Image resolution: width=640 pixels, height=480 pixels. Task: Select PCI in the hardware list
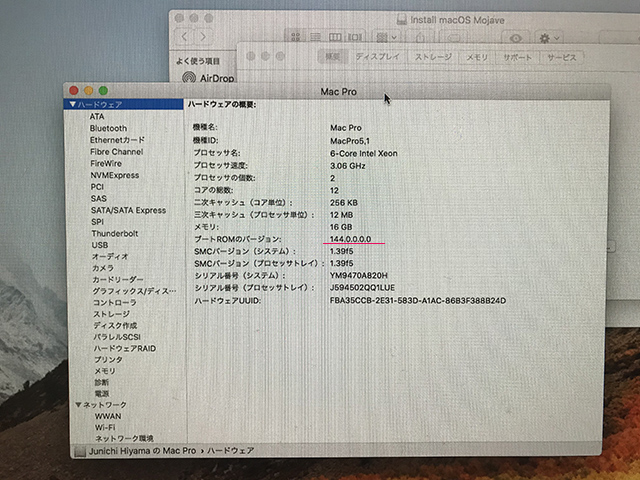[97, 187]
